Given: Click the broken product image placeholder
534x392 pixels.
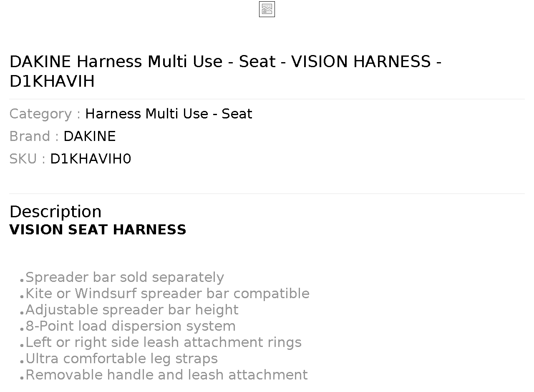Looking at the screenshot, I should tap(267, 9).
